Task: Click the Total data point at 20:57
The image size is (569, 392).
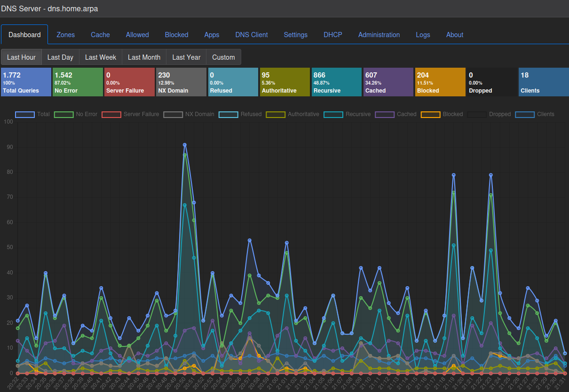Action: 250,240
